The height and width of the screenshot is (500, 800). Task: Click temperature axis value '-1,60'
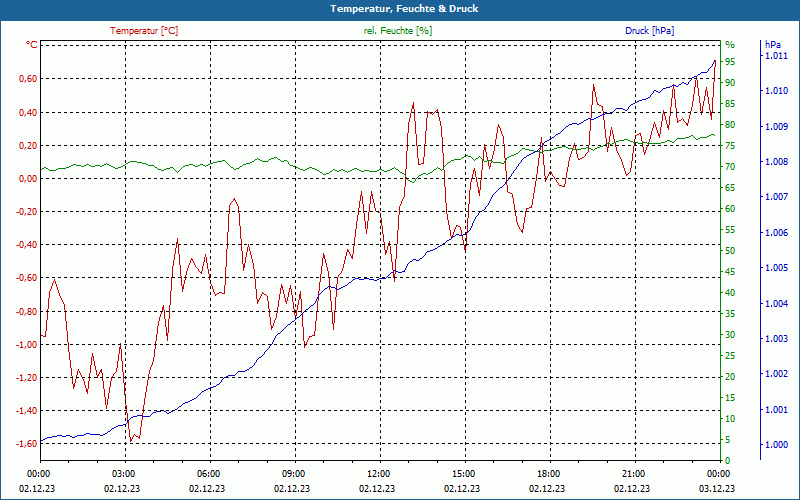pyautogui.click(x=27, y=443)
